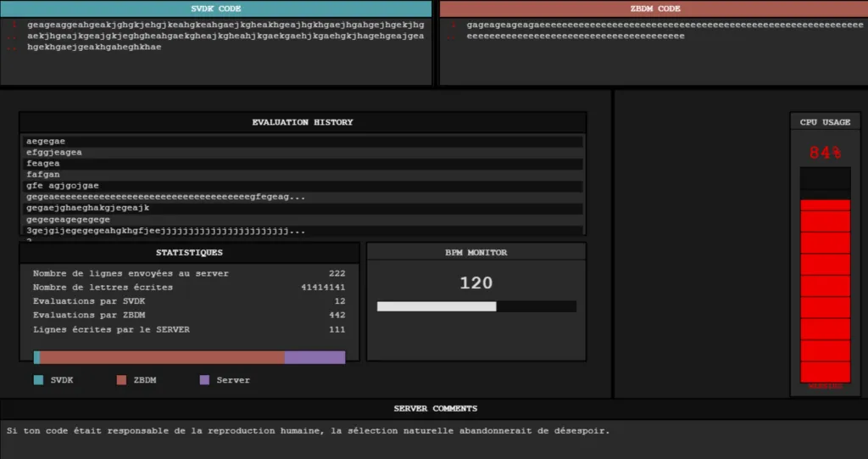Image resolution: width=868 pixels, height=459 pixels.
Task: Click the purple Server legend swatch
Action: pos(203,380)
